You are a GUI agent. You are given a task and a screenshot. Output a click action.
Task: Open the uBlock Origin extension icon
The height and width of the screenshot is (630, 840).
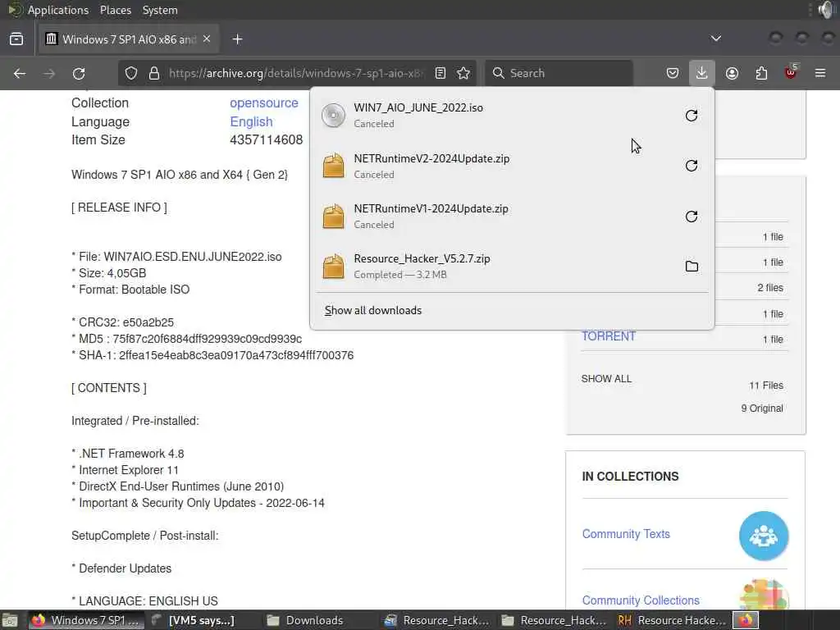point(791,73)
